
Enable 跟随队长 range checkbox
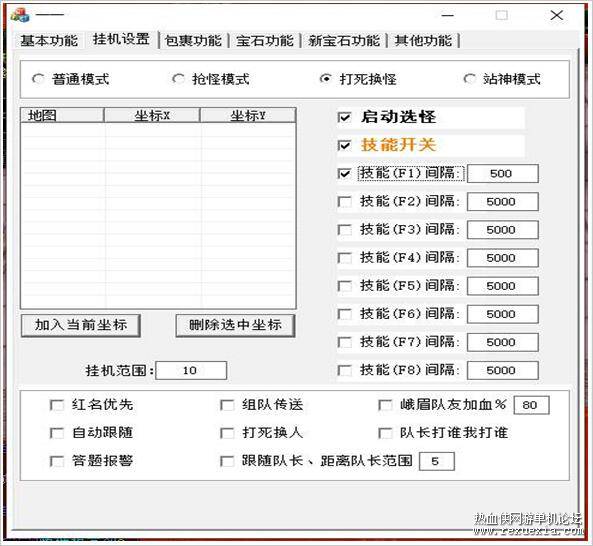(x=227, y=461)
